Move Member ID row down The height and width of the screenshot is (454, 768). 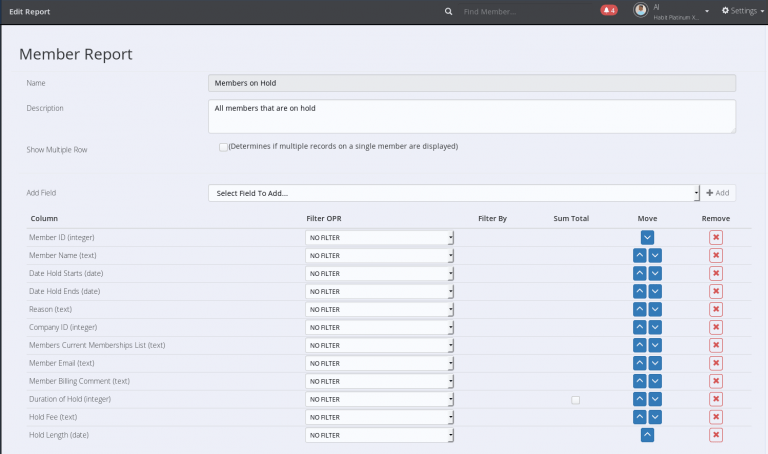click(x=647, y=238)
